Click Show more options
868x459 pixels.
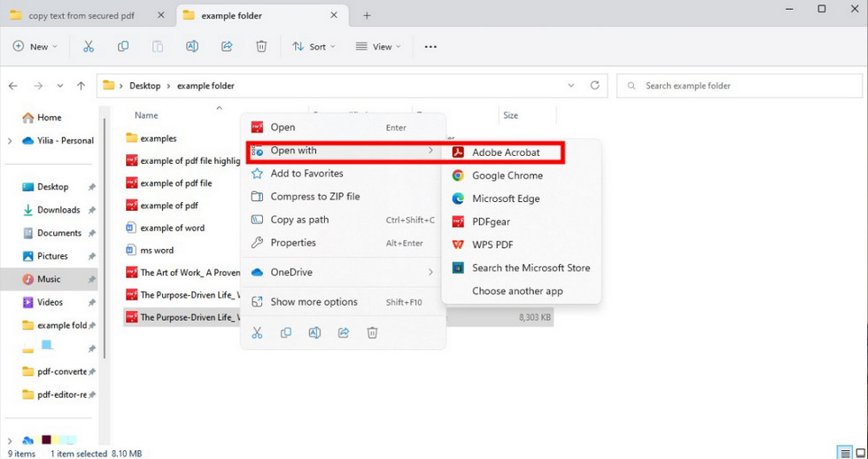coord(344,302)
